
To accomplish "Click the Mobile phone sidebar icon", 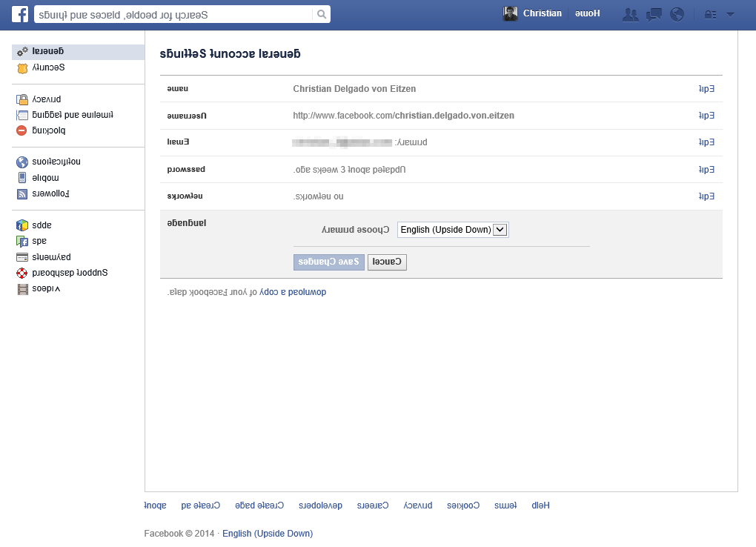I will click(22, 177).
